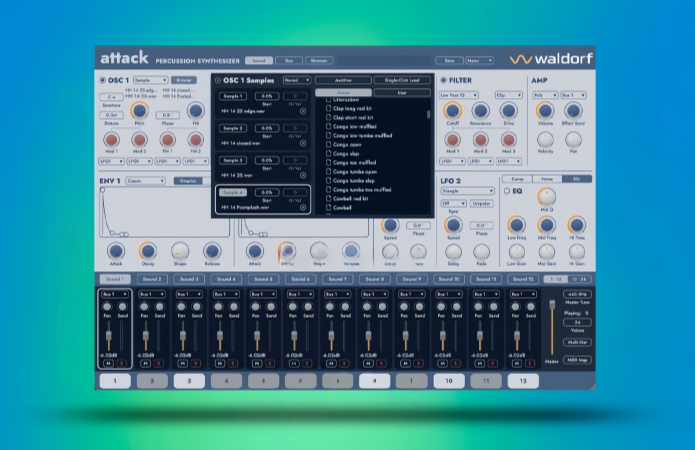Open the User samples tab

(402, 93)
